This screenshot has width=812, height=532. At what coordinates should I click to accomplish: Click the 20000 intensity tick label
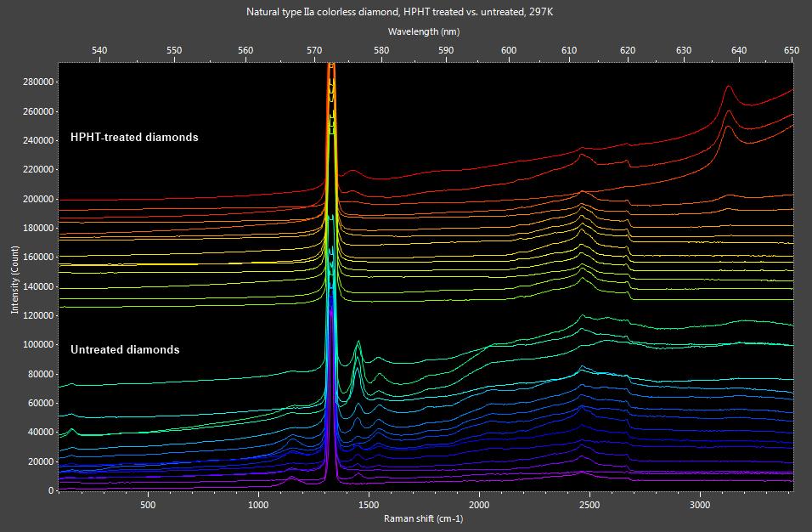(41, 461)
